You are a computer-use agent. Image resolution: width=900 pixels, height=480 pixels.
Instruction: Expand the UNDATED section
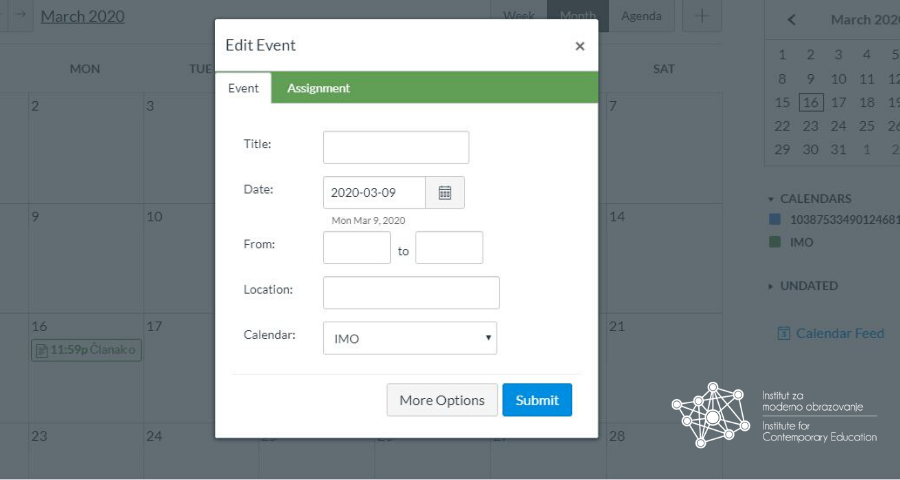(771, 286)
